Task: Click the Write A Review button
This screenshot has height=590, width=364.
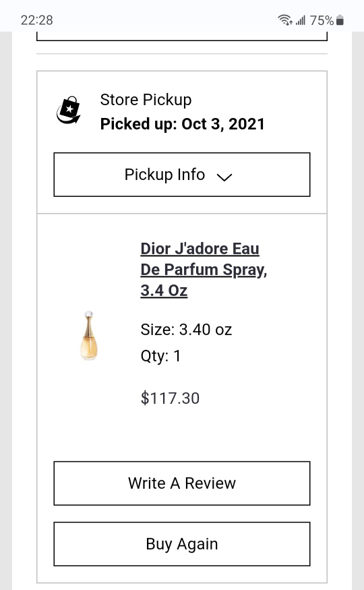Action: click(x=182, y=483)
